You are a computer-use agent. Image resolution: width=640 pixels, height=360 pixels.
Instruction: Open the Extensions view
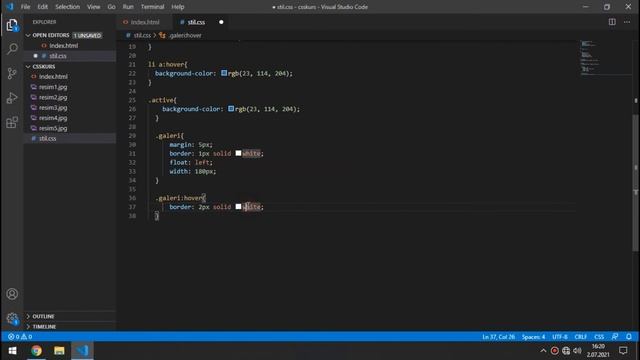point(12,122)
